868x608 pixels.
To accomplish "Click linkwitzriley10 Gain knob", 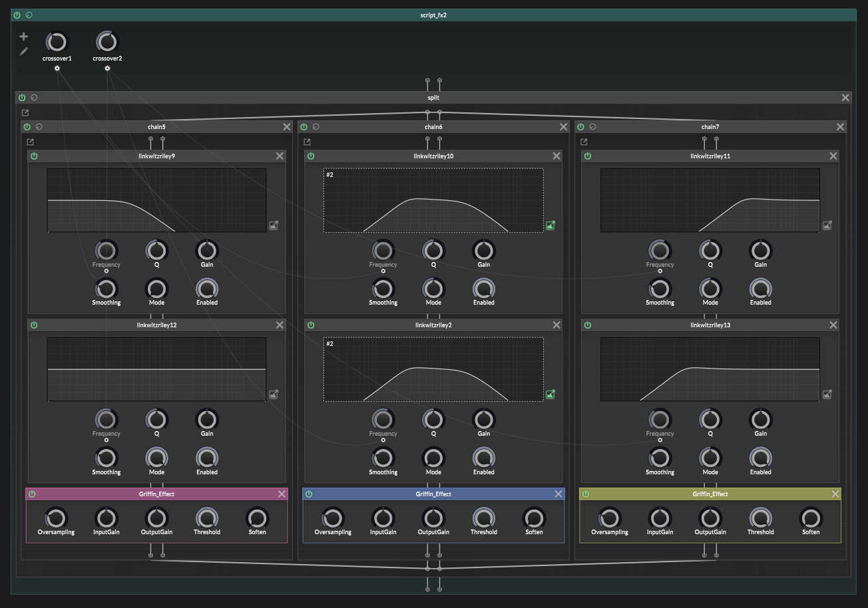I will [x=484, y=250].
